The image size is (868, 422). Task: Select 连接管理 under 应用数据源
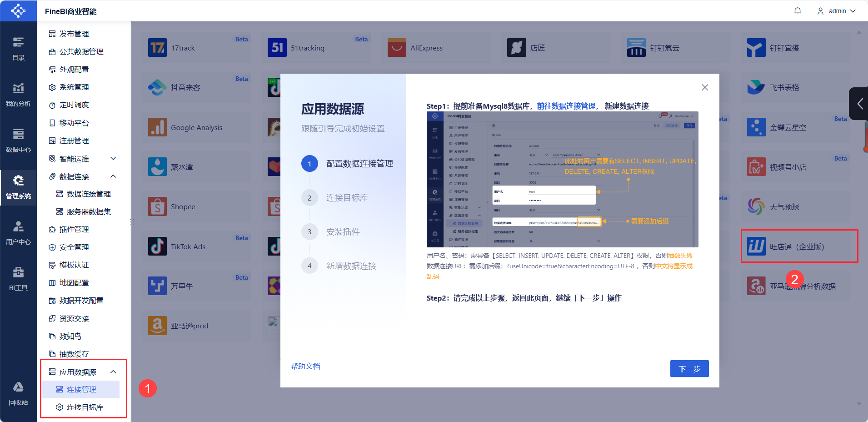(81, 389)
